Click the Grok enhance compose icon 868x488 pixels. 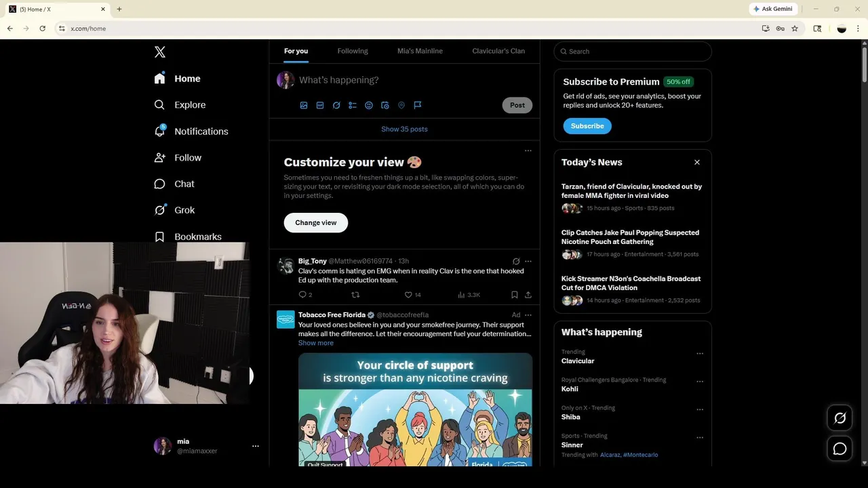336,105
